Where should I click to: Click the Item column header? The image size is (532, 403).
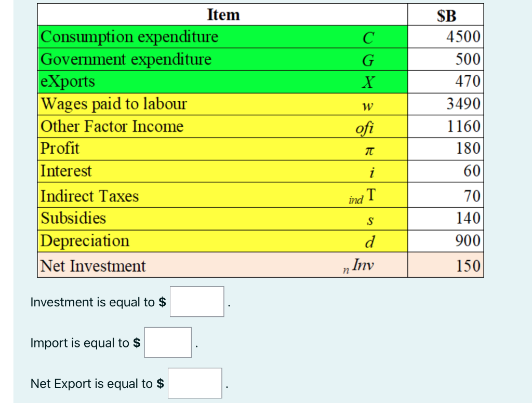[223, 15]
